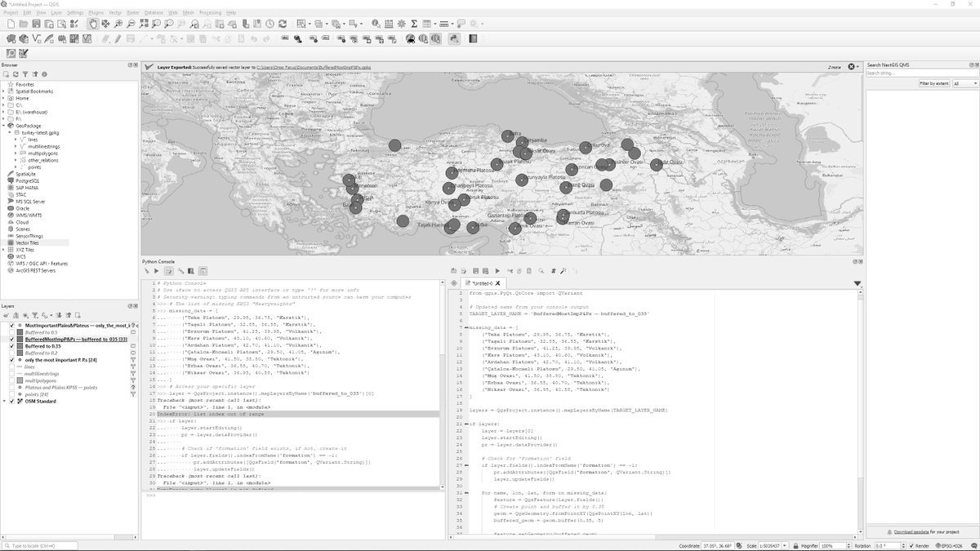Toggle visibility of BufferedMostImpP&Ps layer

tap(11, 339)
